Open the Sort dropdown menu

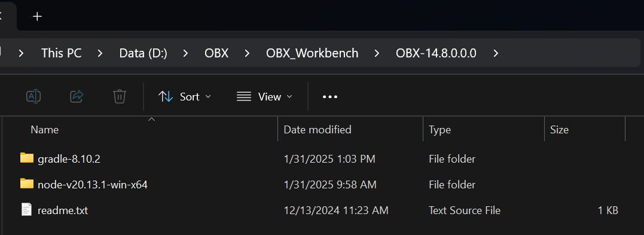point(185,96)
